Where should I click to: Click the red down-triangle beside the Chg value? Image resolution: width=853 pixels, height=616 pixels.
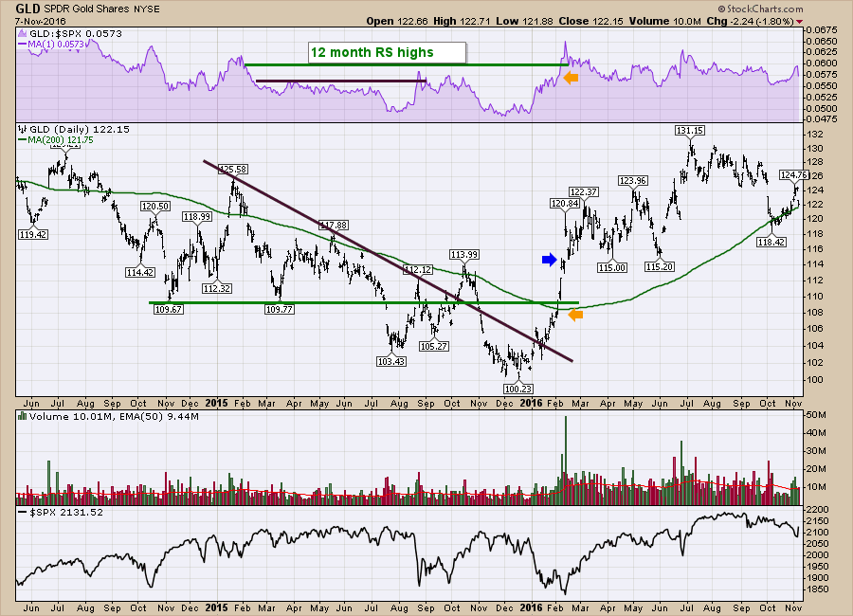799,22
